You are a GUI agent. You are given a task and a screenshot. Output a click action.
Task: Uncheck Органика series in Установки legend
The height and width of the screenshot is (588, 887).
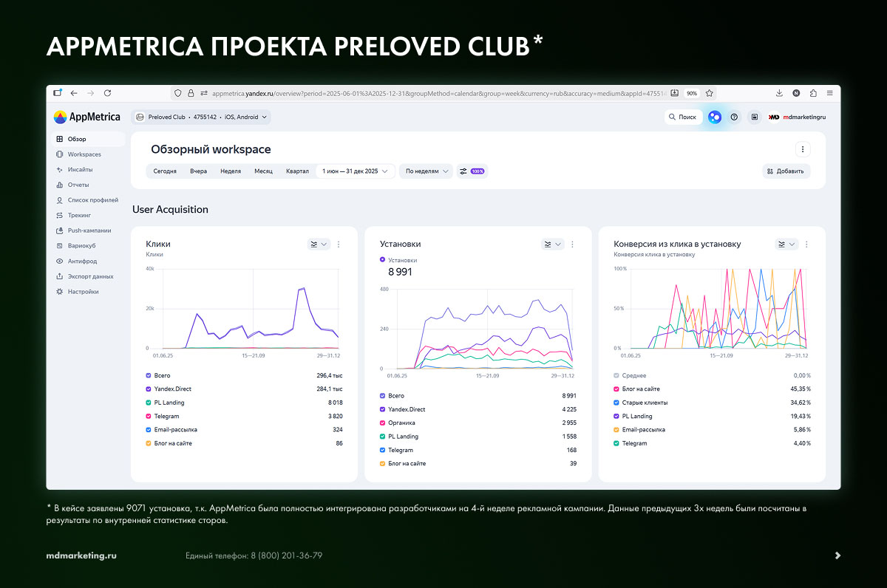pyautogui.click(x=382, y=423)
